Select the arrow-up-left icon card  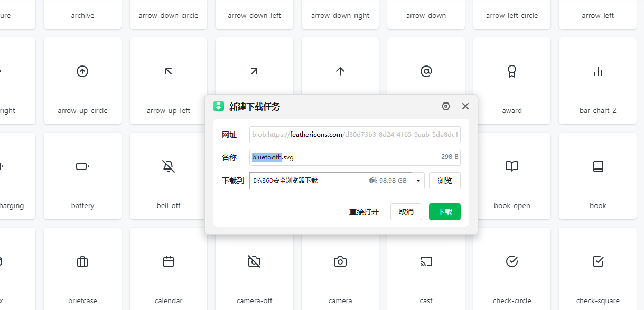(168, 80)
